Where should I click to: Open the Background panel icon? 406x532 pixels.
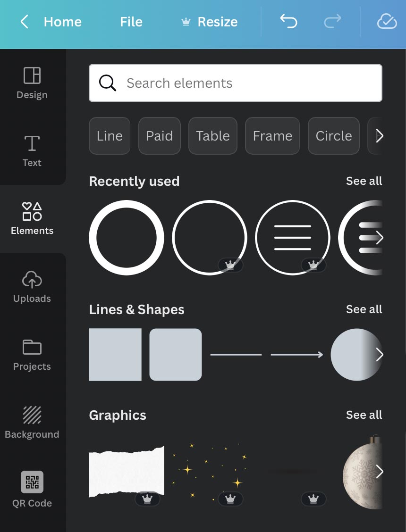click(x=32, y=415)
